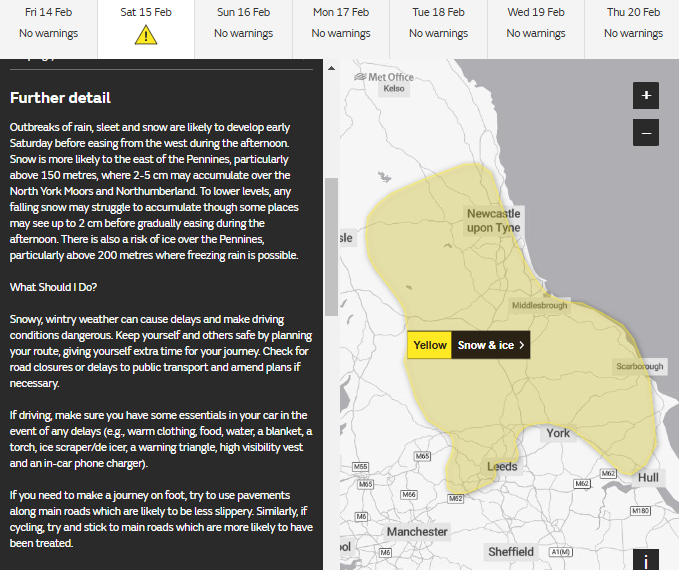Click the Sheffield label on the map
This screenshot has height=570, width=679.
511,552
